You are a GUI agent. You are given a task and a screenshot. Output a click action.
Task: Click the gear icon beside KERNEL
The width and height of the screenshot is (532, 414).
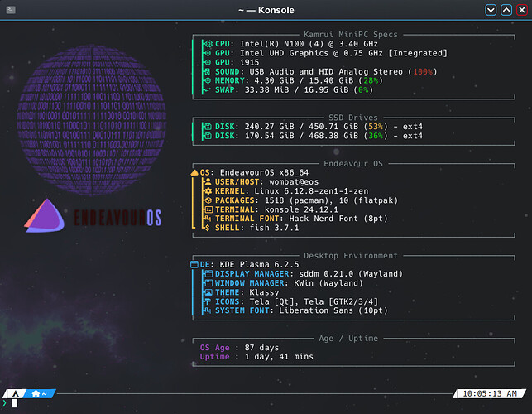208,191
